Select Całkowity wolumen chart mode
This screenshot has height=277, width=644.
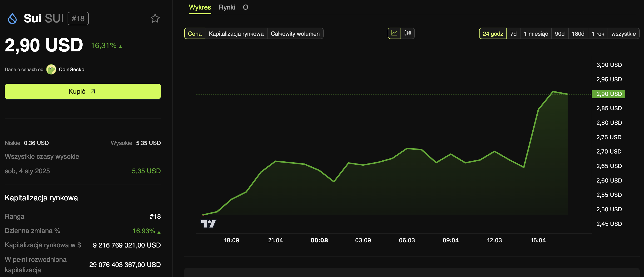(x=295, y=34)
